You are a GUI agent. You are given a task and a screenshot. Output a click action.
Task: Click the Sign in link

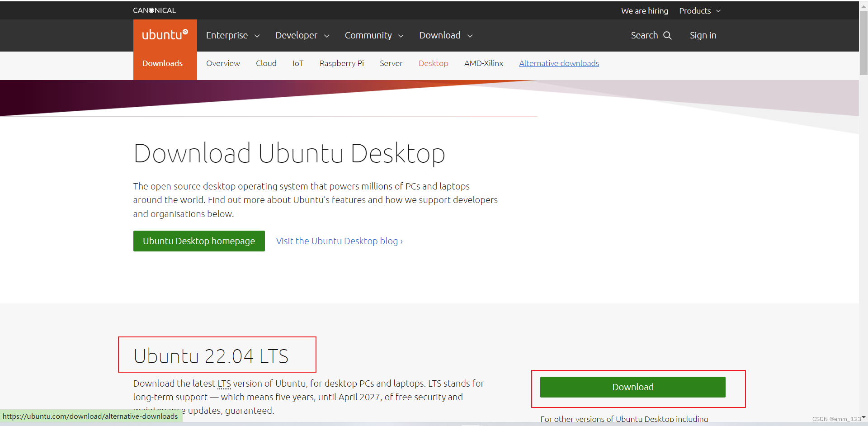703,35
